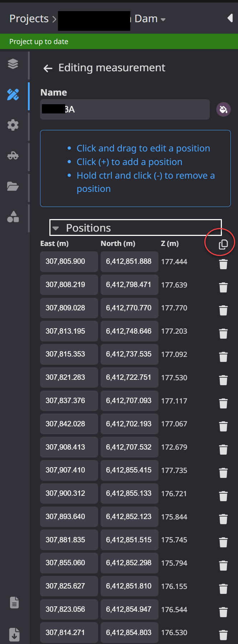The height and width of the screenshot is (644, 238).
Task: Delete the position row with Z 177.444
Action: click(223, 264)
